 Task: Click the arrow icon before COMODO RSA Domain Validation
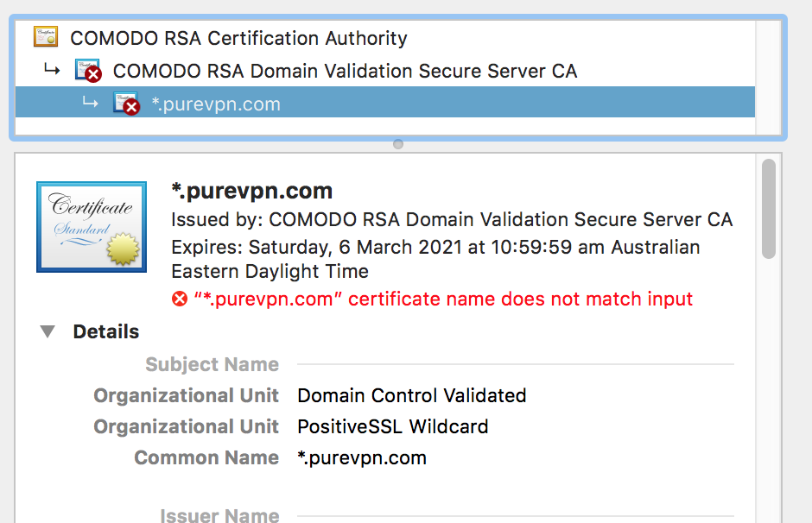(52, 69)
